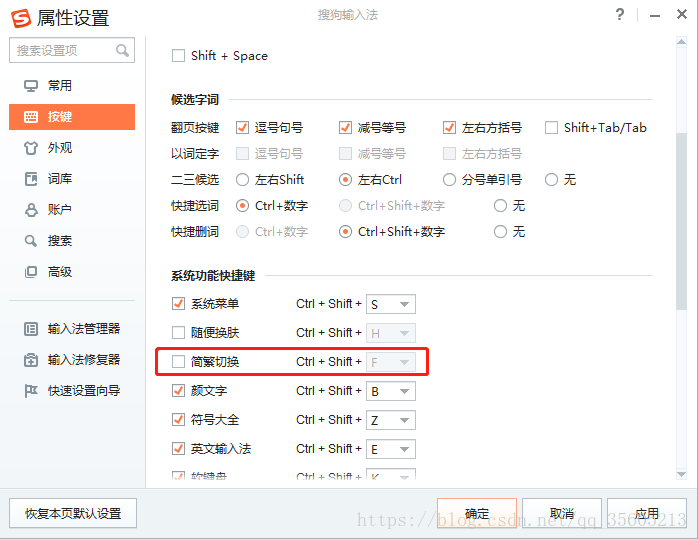Click the 取消 button
The width and height of the screenshot is (698, 540).
pyautogui.click(x=562, y=513)
